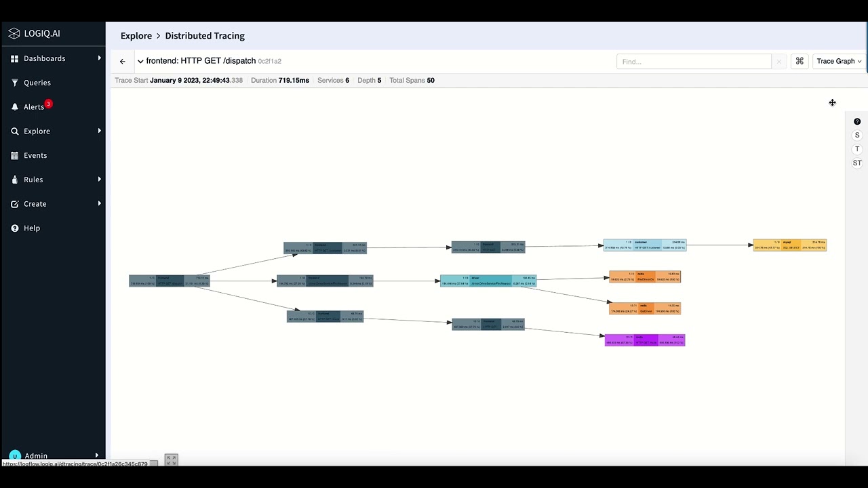This screenshot has width=868, height=488.
Task: Expand the Admin user menu arrow
Action: [97, 455]
